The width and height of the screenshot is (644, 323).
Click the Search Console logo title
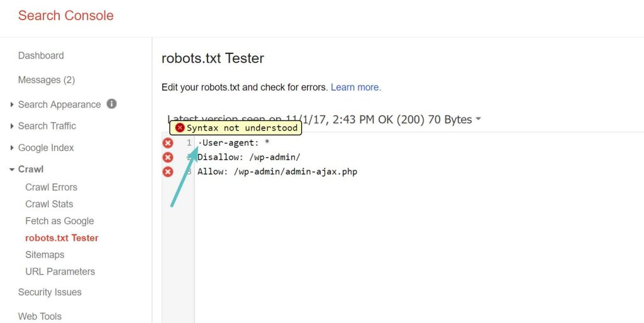coord(66,16)
